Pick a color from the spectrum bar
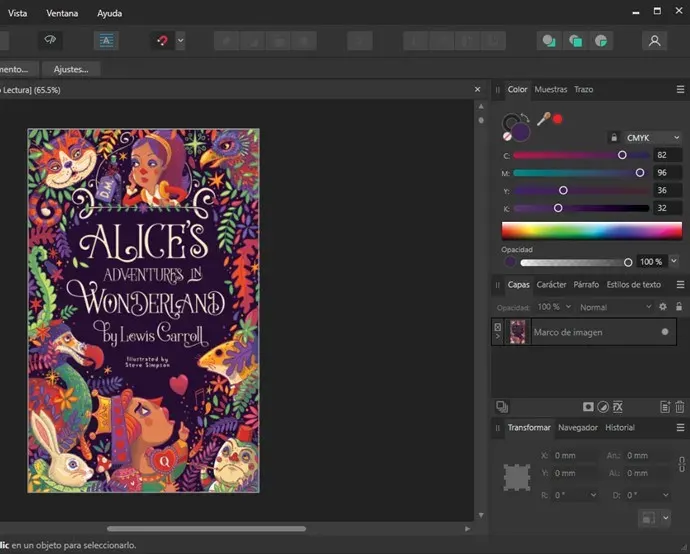The width and height of the screenshot is (690, 554). 592,231
